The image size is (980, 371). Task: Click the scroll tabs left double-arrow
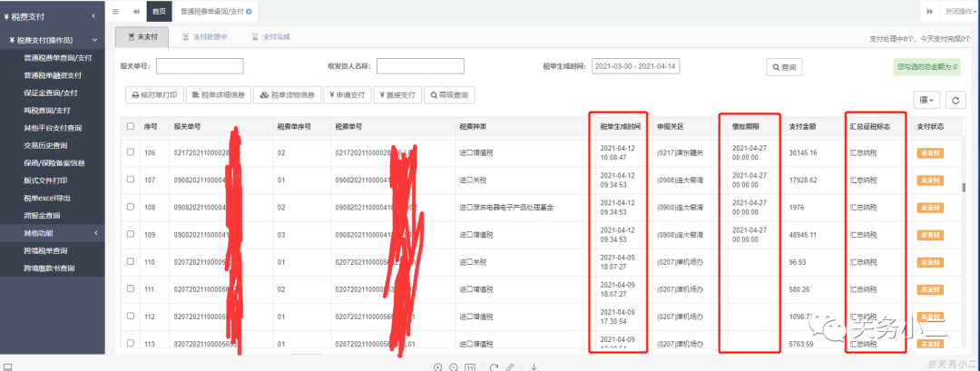[x=136, y=11]
